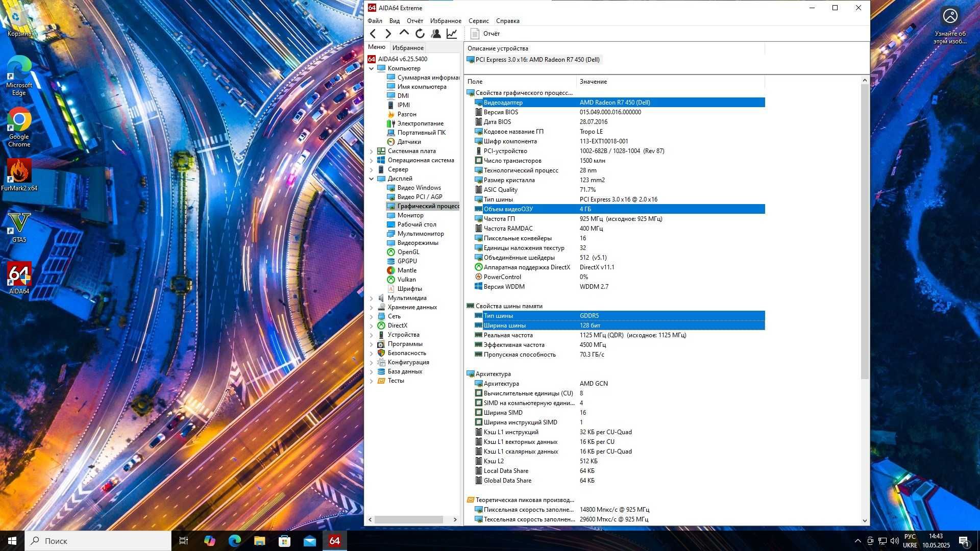Open the GPGPU tree item
Image resolution: width=980 pixels, height=551 pixels.
(x=402, y=261)
